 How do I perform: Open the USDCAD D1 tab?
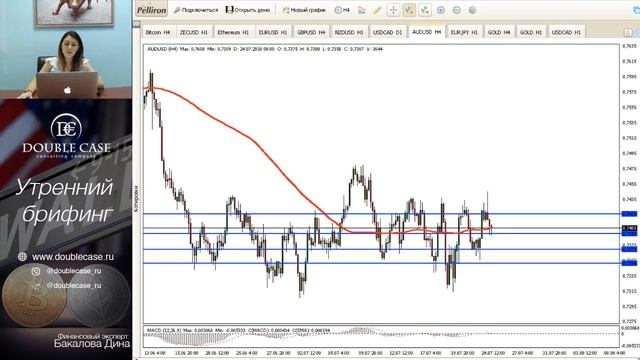tap(388, 32)
